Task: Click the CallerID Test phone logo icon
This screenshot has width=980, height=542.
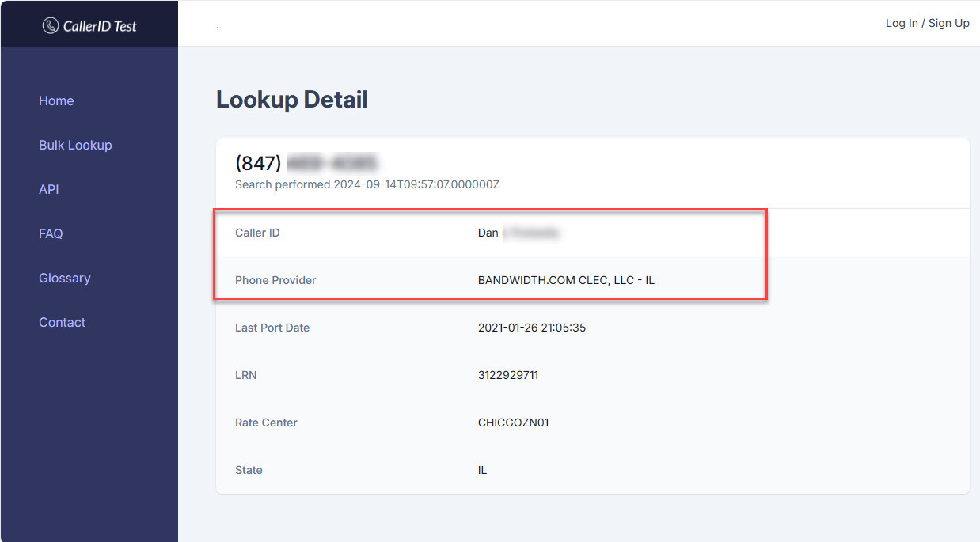Action: [51, 26]
